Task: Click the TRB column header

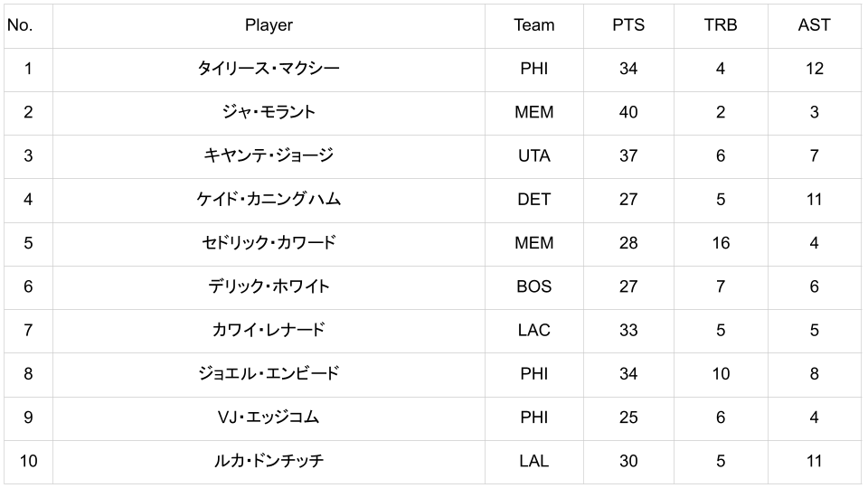Action: pos(721,25)
